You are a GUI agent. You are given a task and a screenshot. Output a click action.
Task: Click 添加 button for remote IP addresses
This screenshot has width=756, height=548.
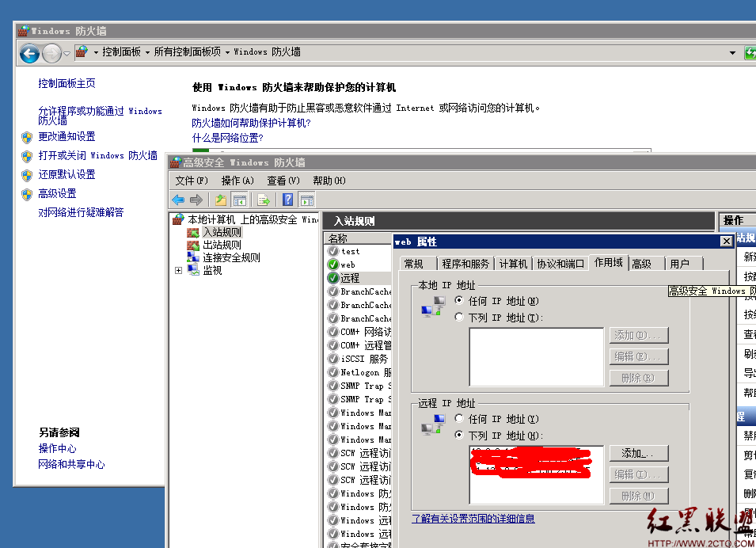pos(639,454)
